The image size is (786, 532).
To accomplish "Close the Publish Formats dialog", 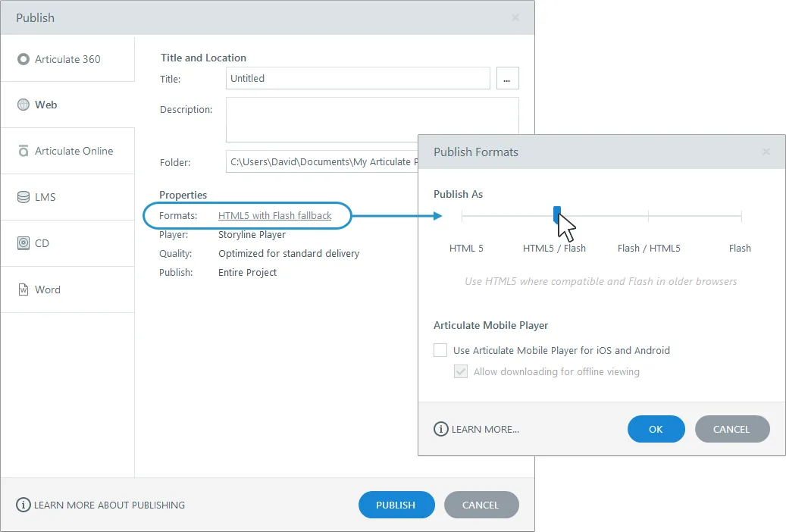I will click(766, 152).
